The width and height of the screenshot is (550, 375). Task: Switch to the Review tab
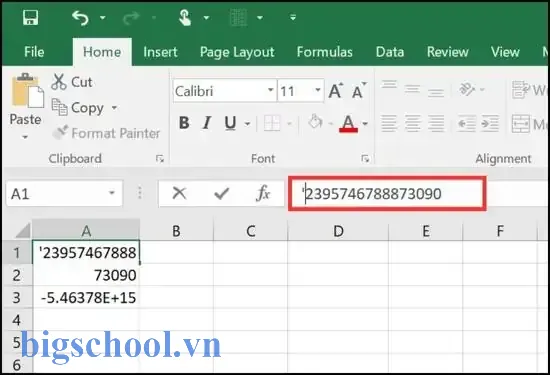pyautogui.click(x=448, y=52)
